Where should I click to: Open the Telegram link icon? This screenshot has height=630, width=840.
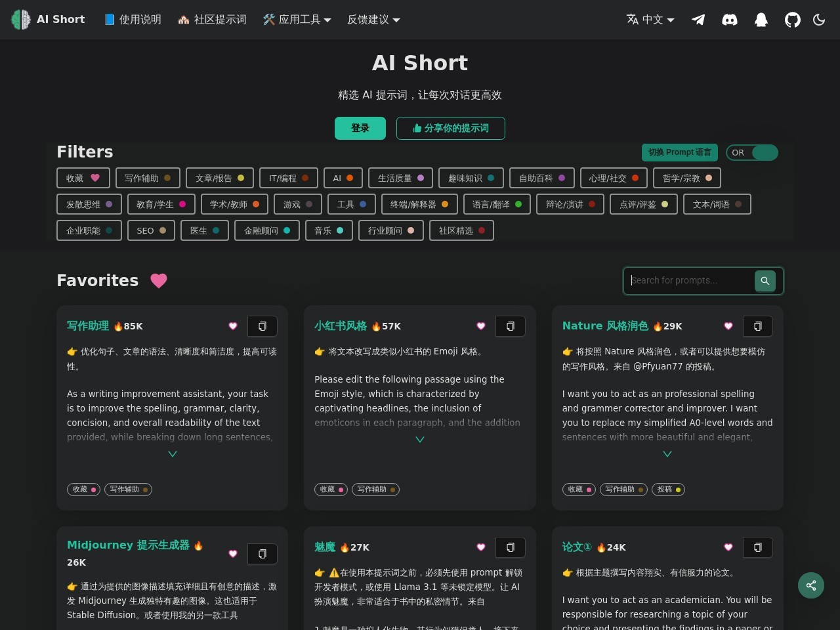[698, 20]
